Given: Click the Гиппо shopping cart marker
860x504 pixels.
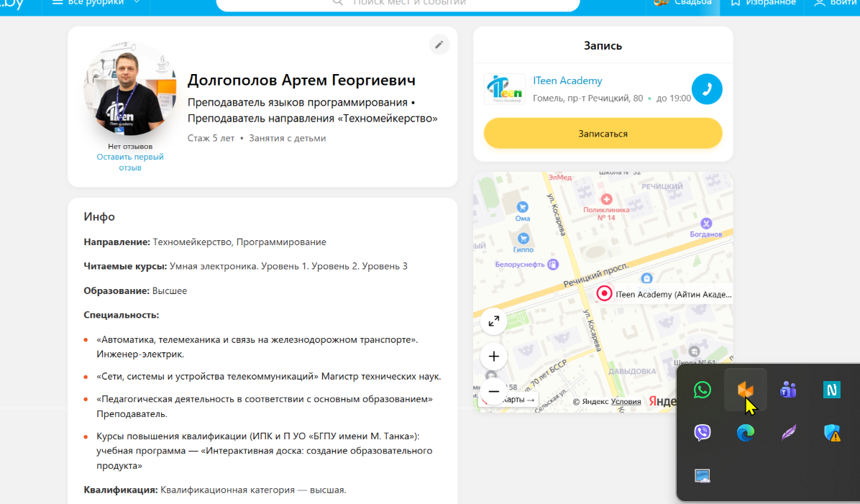Looking at the screenshot, I should (523, 239).
